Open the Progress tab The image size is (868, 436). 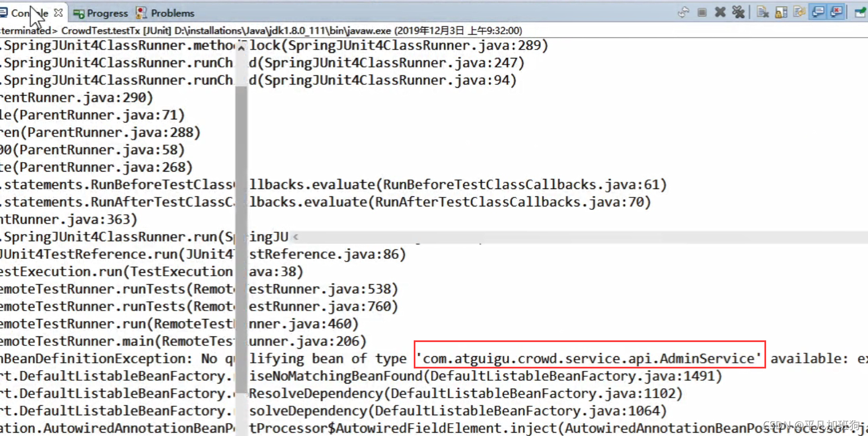(x=101, y=13)
